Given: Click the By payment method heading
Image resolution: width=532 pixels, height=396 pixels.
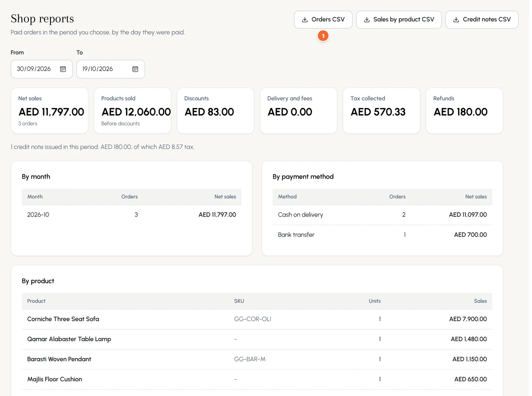Looking at the screenshot, I should 303,177.
